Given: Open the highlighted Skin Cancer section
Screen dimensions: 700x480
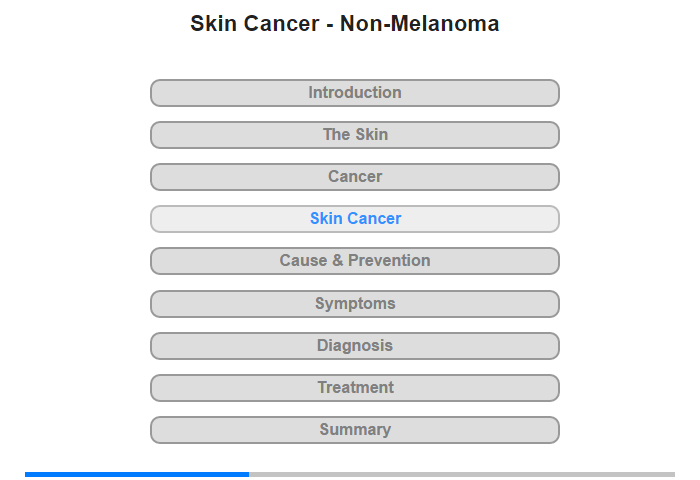Looking at the screenshot, I should pos(355,219).
